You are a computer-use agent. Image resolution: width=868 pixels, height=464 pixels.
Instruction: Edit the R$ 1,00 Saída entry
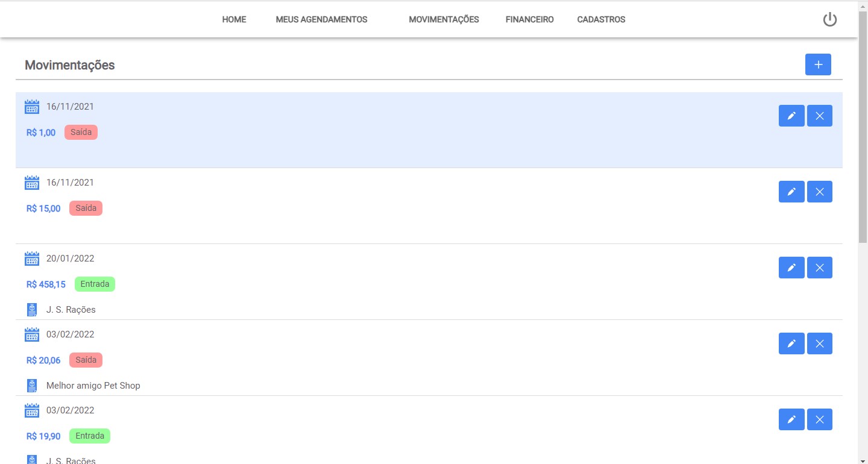pos(791,116)
